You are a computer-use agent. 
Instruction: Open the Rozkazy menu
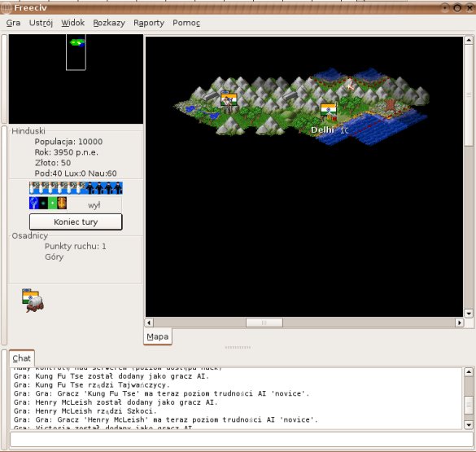pyautogui.click(x=109, y=23)
